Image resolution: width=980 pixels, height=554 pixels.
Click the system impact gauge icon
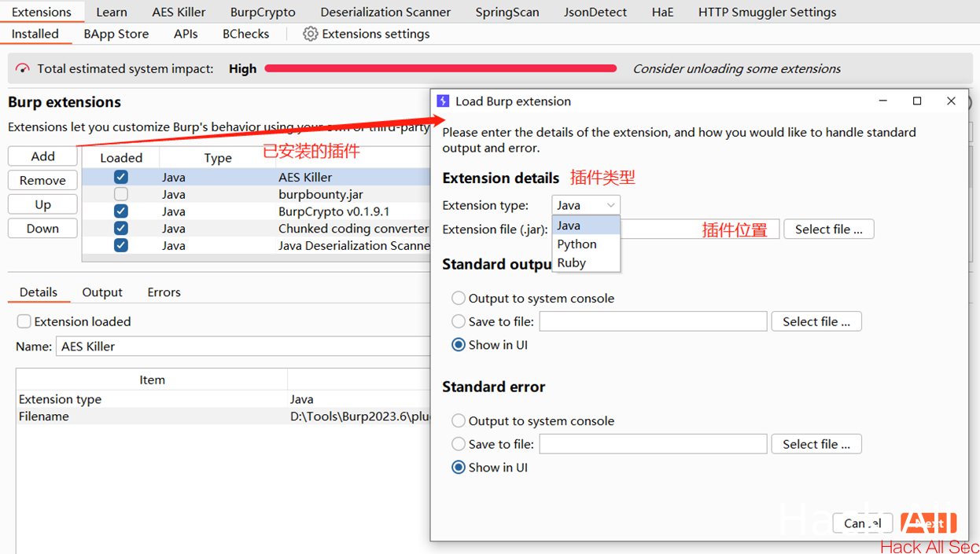point(23,68)
